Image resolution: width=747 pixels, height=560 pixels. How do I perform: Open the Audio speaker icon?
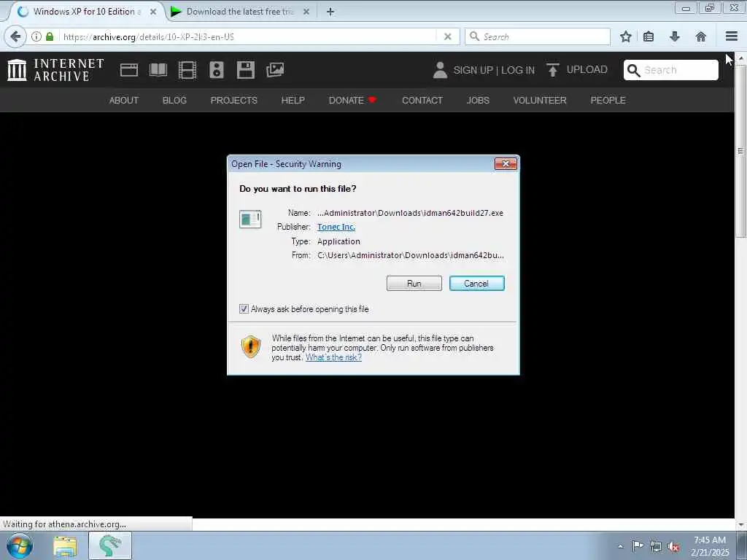coord(216,70)
